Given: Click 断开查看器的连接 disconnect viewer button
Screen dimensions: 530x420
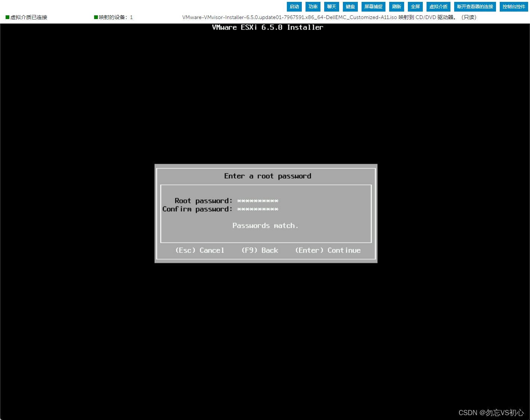Looking at the screenshot, I should [475, 7].
